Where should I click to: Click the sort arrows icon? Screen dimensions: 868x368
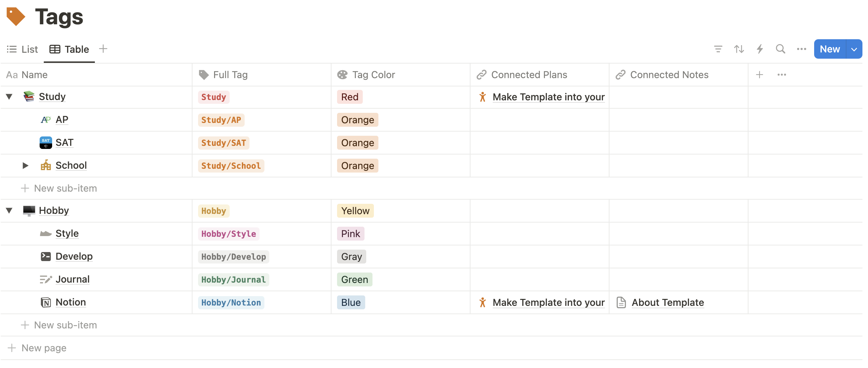click(x=739, y=49)
